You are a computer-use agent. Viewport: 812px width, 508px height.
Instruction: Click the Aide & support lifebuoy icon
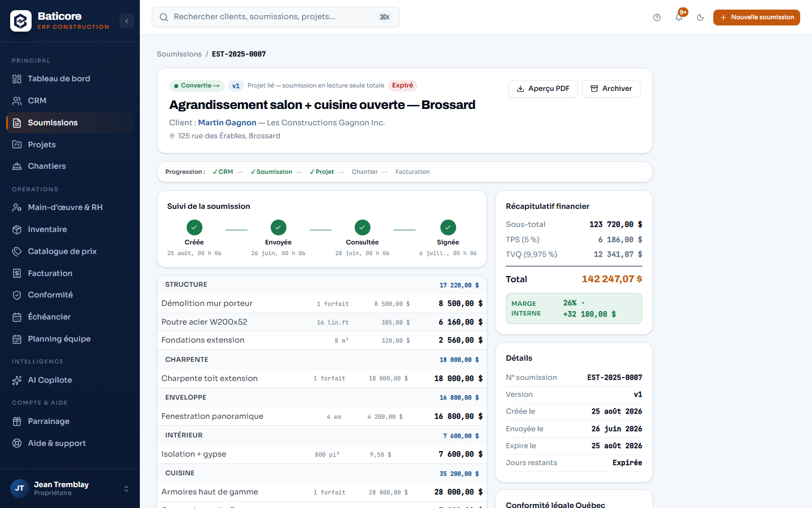(x=17, y=443)
